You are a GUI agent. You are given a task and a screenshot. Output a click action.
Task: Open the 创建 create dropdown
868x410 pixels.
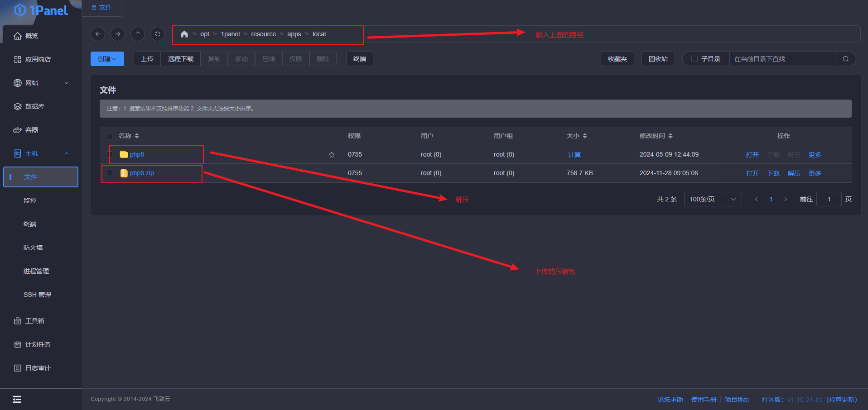tap(107, 59)
